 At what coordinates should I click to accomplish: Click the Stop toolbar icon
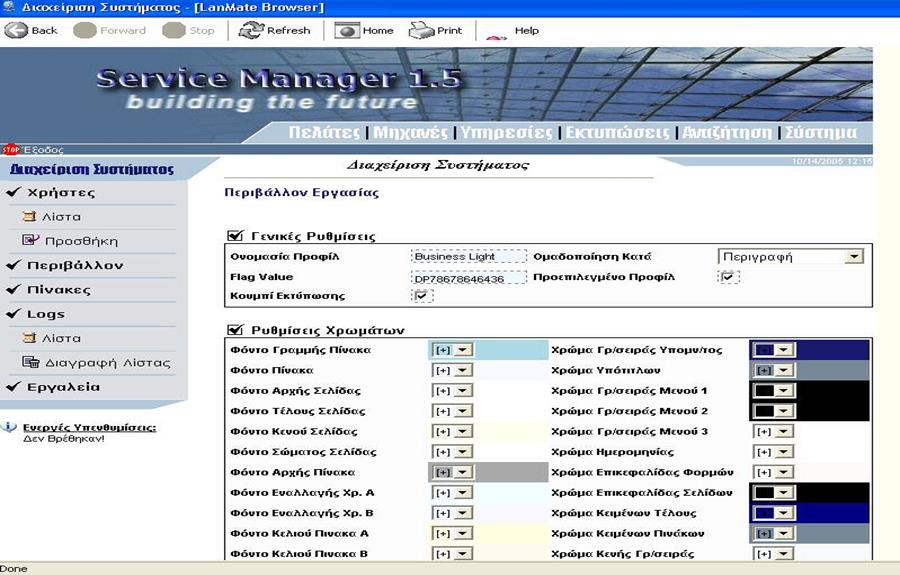(174, 30)
